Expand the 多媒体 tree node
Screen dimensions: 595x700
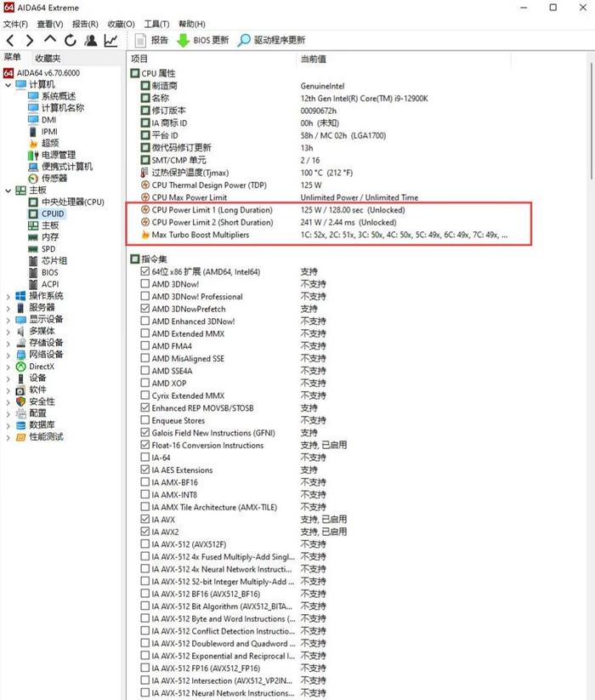pyautogui.click(x=8, y=331)
